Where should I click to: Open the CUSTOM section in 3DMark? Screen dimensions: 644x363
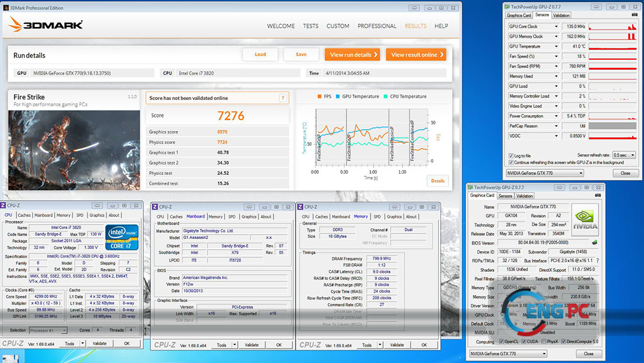[x=338, y=26]
